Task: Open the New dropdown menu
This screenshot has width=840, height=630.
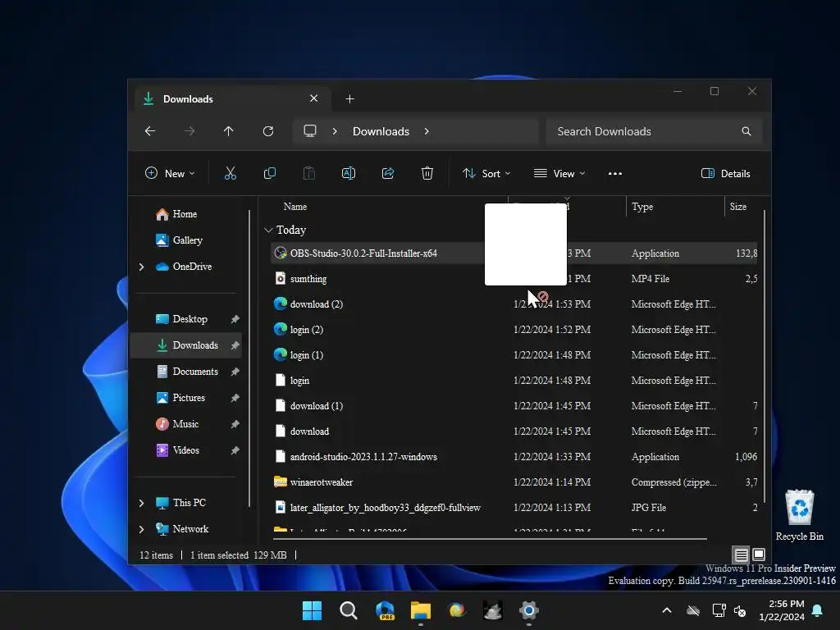Action: pos(170,174)
